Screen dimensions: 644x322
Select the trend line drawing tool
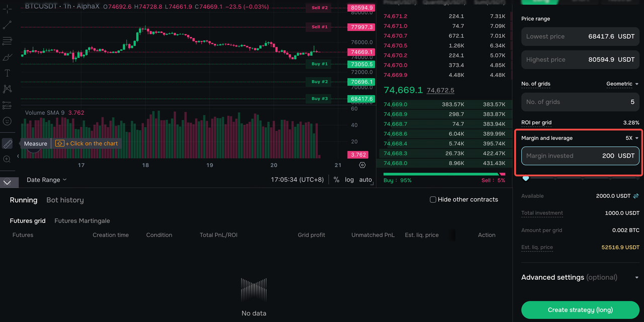(x=7, y=25)
